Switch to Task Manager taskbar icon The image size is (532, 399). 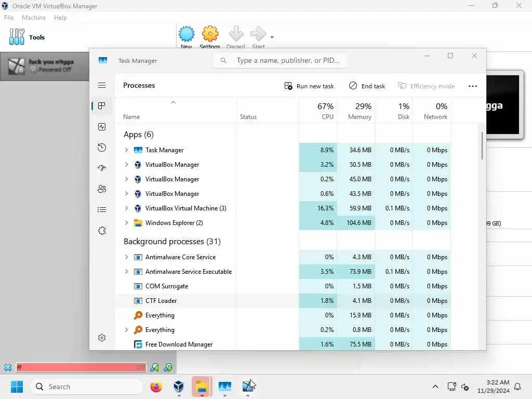point(224,387)
